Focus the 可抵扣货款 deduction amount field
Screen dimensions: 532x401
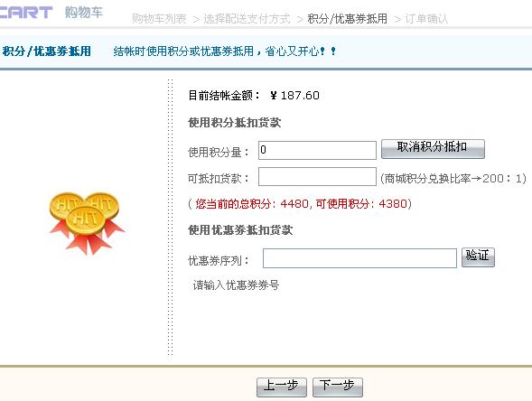[x=317, y=176]
